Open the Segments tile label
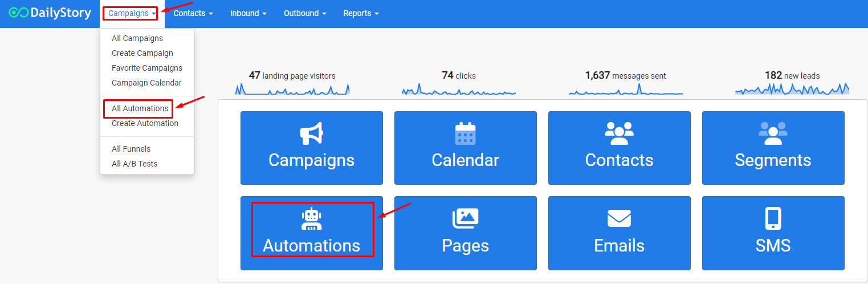This screenshot has width=868, height=284. 773,160
